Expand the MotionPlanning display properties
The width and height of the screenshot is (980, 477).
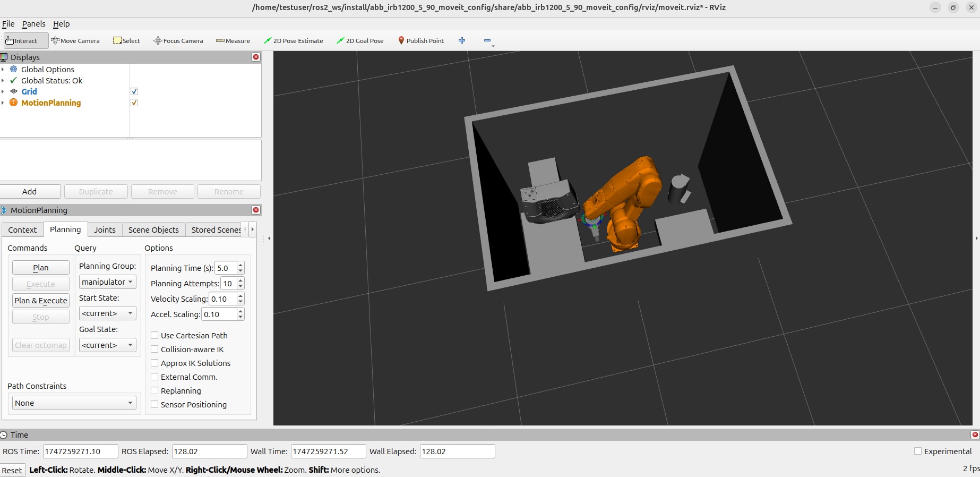(3, 103)
